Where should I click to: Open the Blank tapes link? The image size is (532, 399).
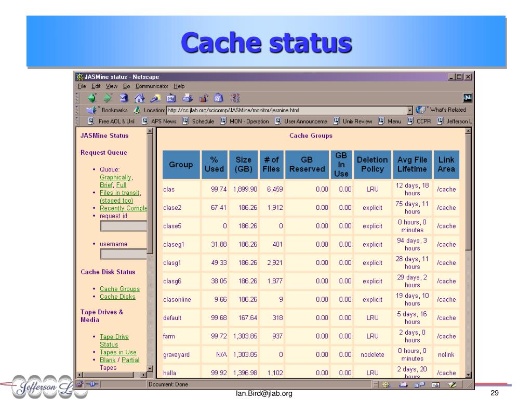(x=108, y=360)
